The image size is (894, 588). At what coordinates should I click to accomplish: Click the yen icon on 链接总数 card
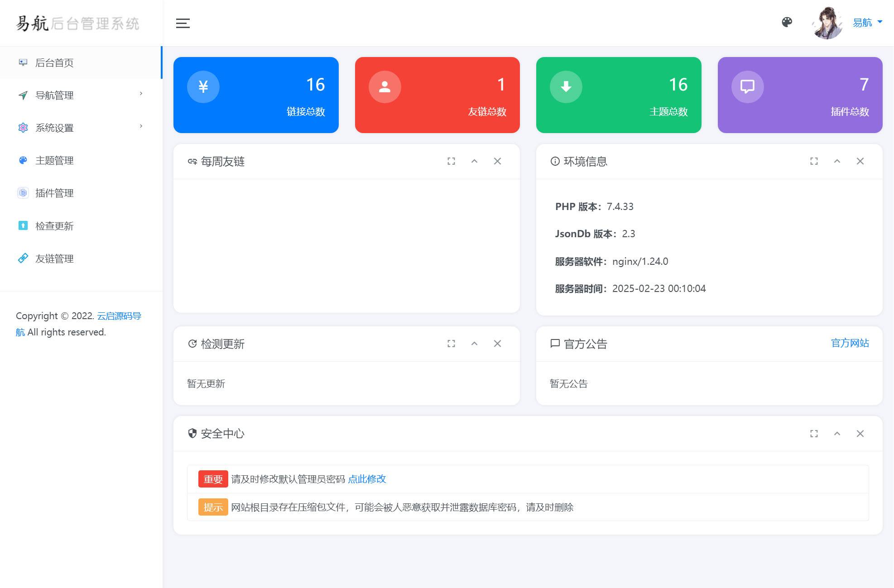point(203,86)
